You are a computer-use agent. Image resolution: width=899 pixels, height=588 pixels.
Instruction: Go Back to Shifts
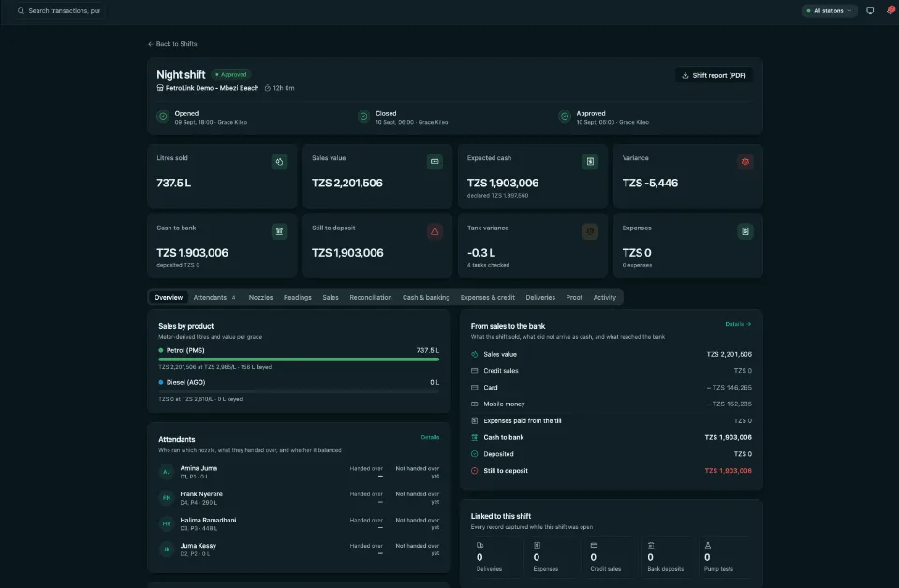coord(172,44)
